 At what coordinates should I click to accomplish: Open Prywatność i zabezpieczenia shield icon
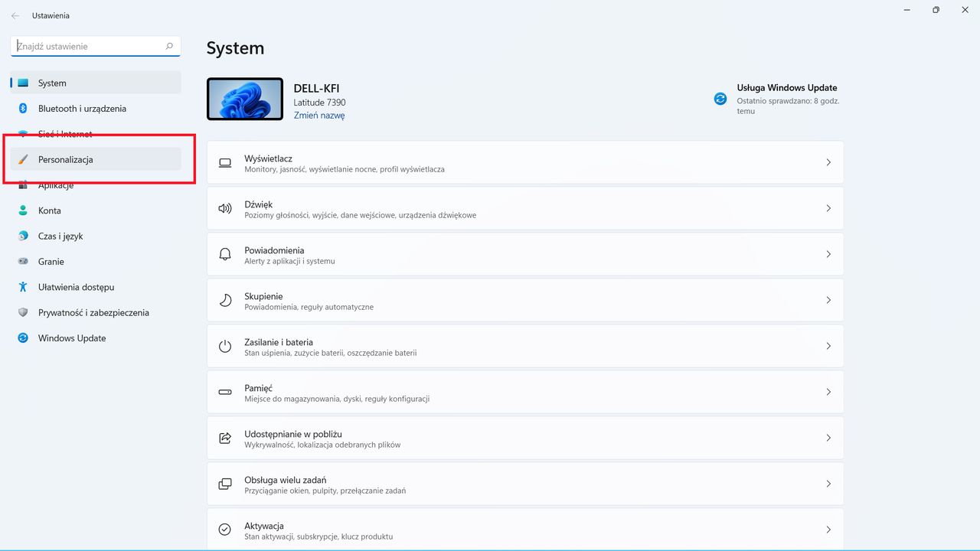(x=23, y=312)
